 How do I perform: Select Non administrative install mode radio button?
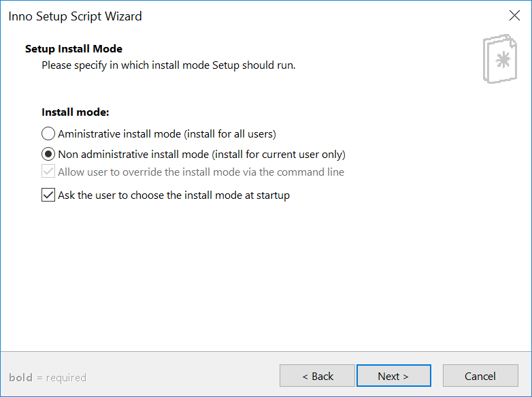point(48,154)
